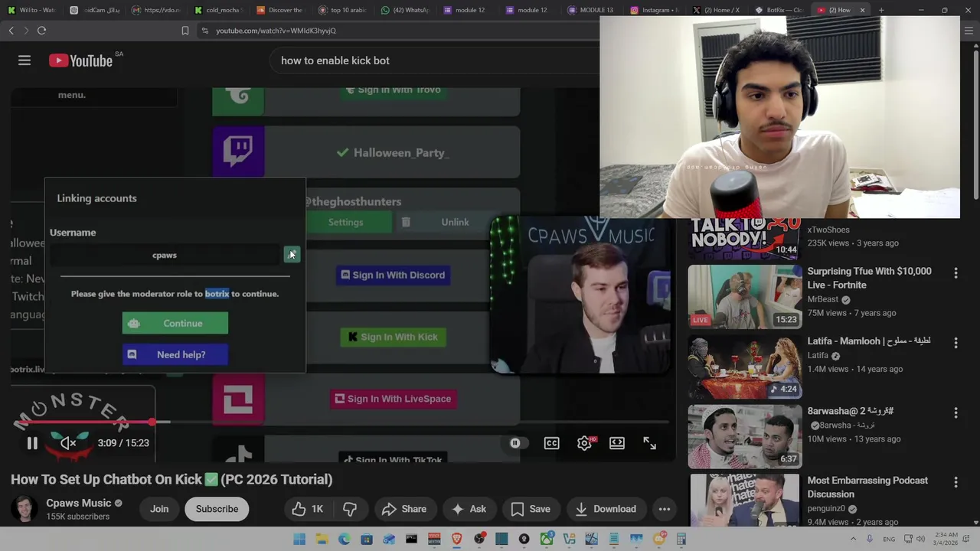This screenshot has width=980, height=551.
Task: Switch to the WhatsApp browser tab
Action: 405,10
